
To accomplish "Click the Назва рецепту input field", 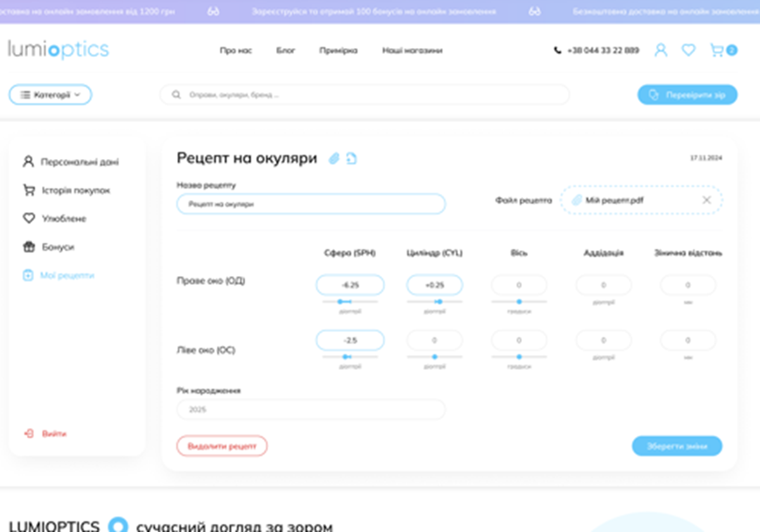I will pos(311,204).
